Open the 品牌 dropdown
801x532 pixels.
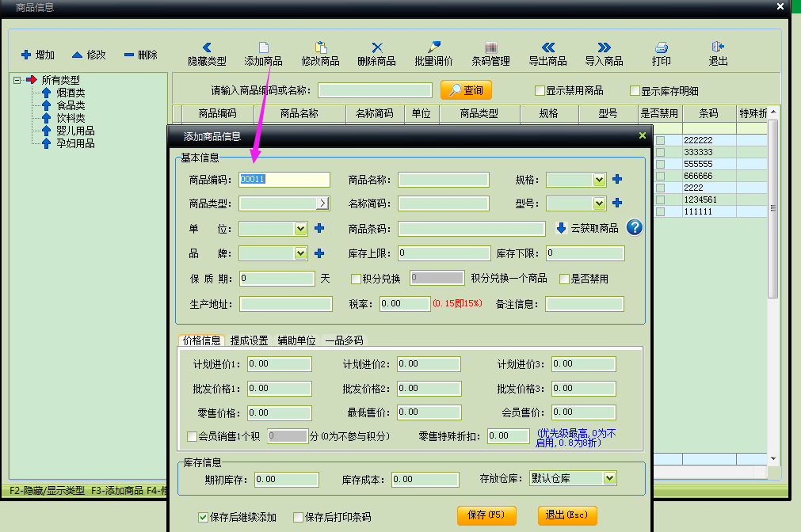300,253
